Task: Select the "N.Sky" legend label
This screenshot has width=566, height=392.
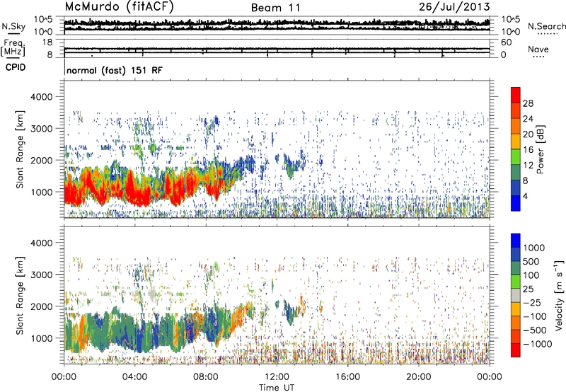Action: pos(13,26)
